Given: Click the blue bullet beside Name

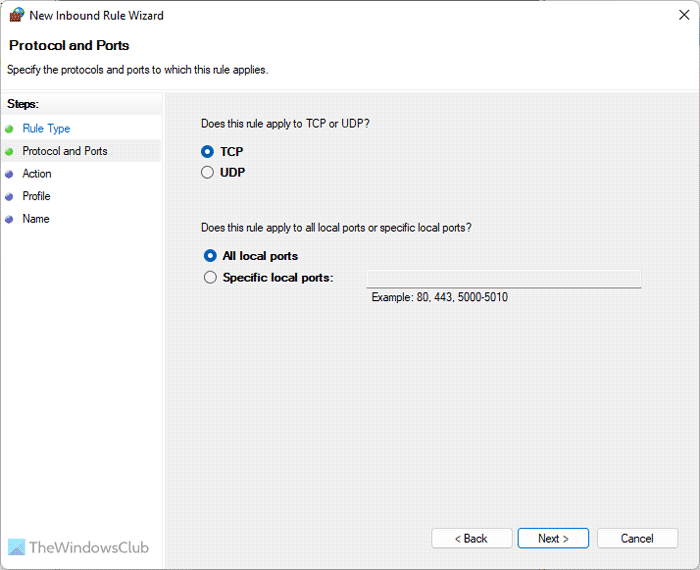Looking at the screenshot, I should click(x=9, y=219).
